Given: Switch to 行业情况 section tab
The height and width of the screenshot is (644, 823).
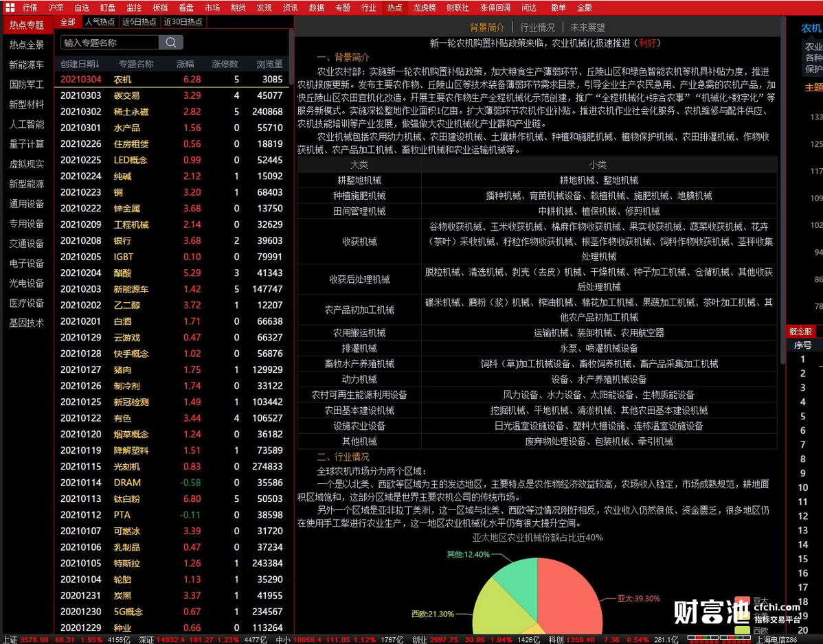Looking at the screenshot, I should coord(537,27).
